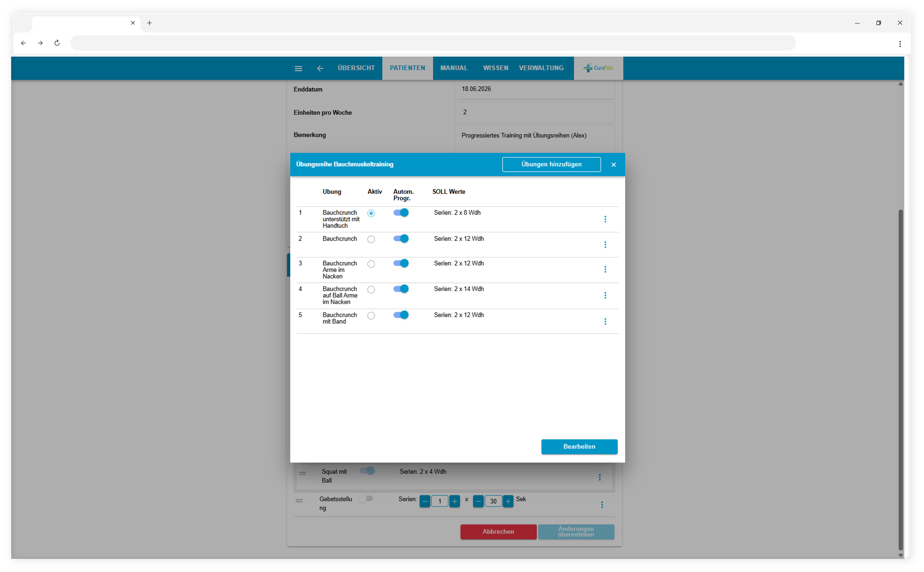Increase the seconds value for Gebetsstellung

pyautogui.click(x=508, y=501)
